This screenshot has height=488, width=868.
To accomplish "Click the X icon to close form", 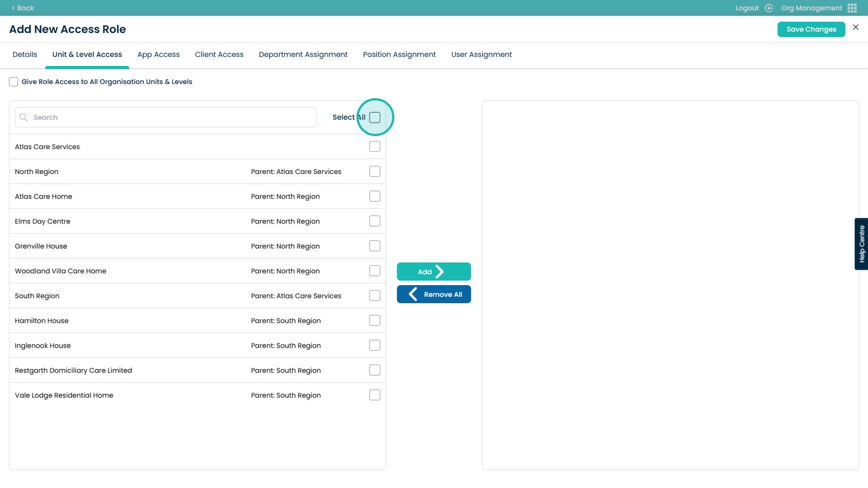I will [856, 27].
